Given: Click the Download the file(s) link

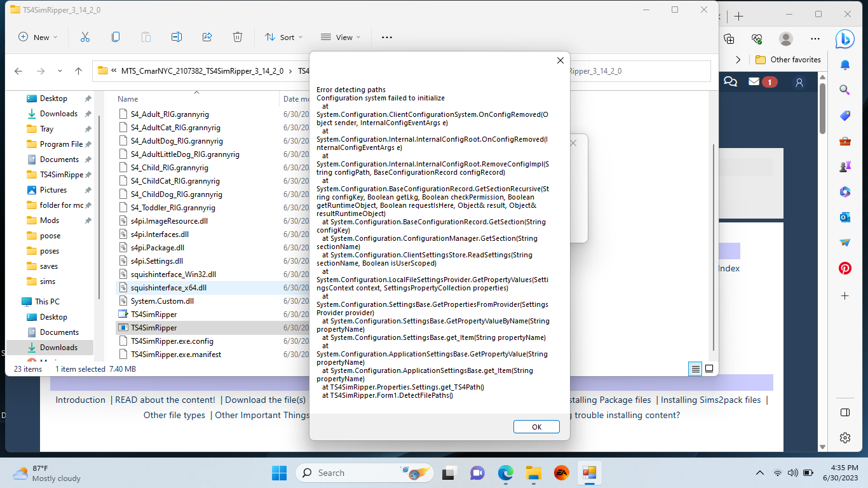Looking at the screenshot, I should (x=265, y=400).
